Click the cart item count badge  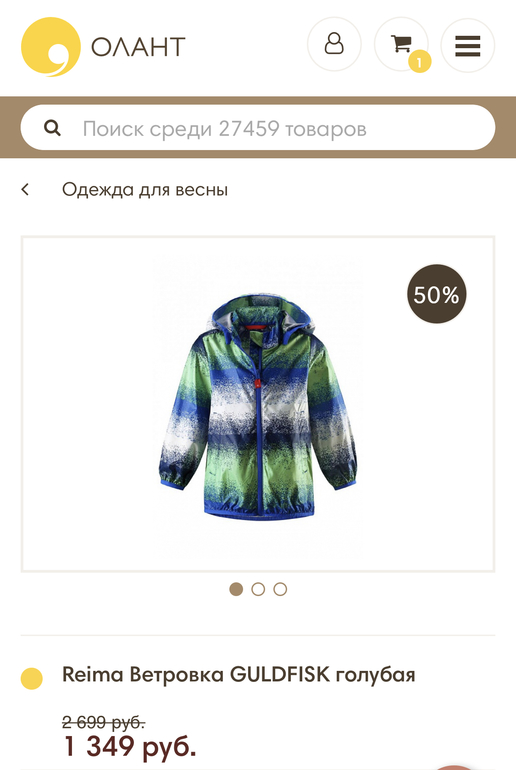[419, 62]
